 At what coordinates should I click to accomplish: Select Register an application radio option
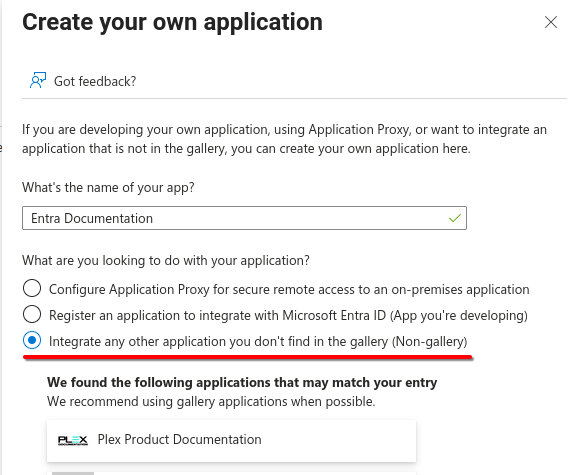32,315
